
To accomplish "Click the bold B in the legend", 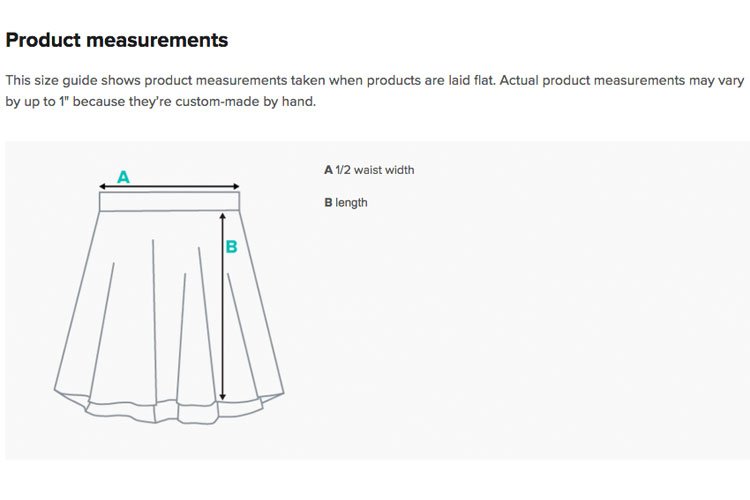I will (x=328, y=202).
